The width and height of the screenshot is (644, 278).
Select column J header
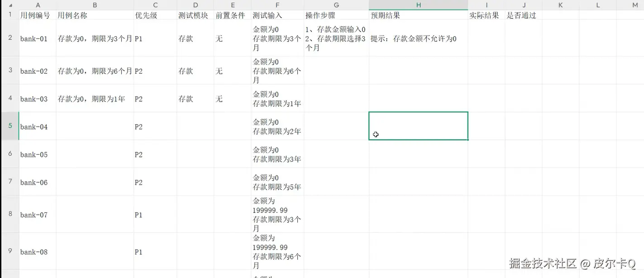pyautogui.click(x=524, y=5)
